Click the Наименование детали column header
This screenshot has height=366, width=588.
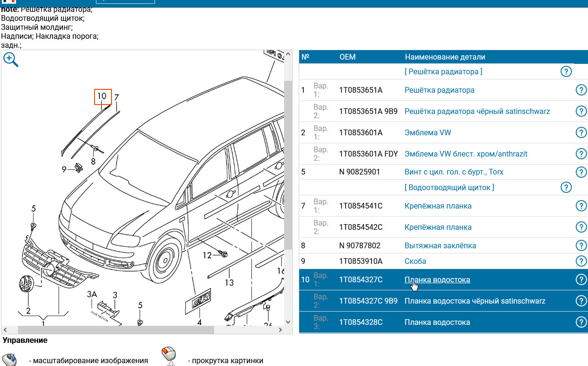(x=445, y=57)
